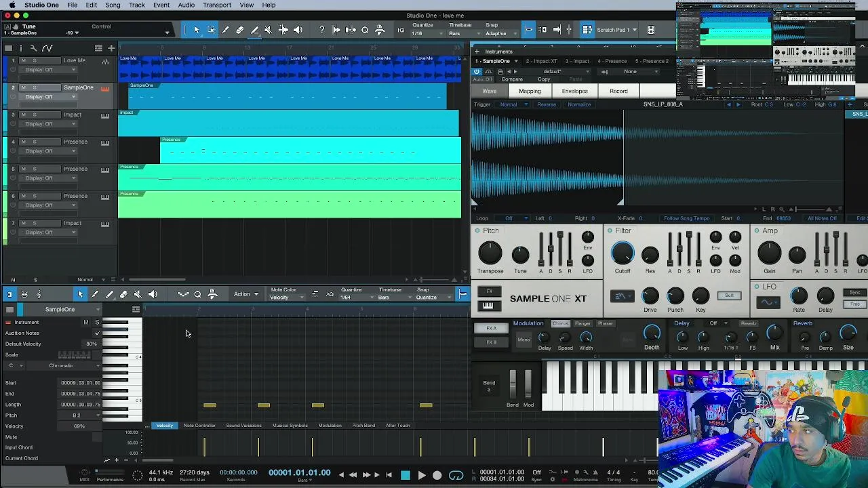Mute the Love Me track with M

click(x=23, y=61)
